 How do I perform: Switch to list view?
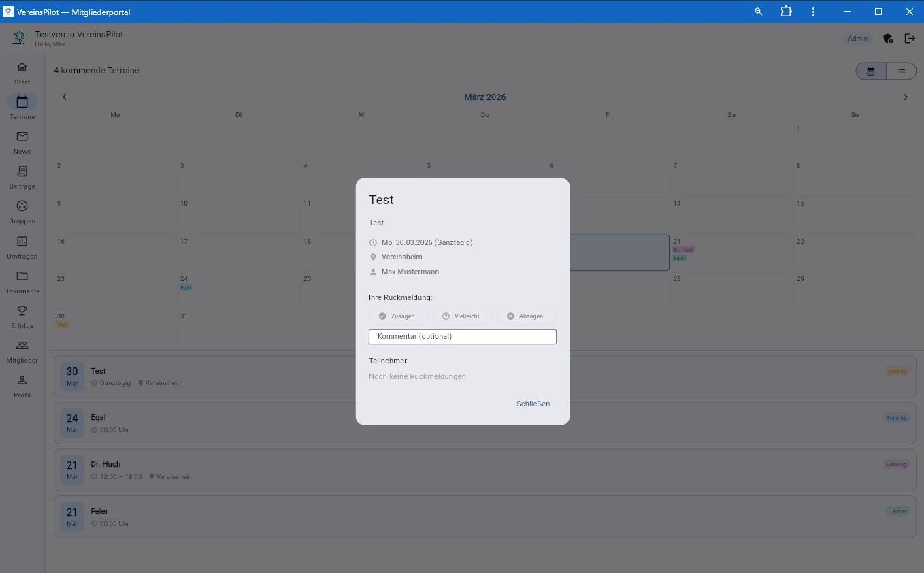click(901, 71)
